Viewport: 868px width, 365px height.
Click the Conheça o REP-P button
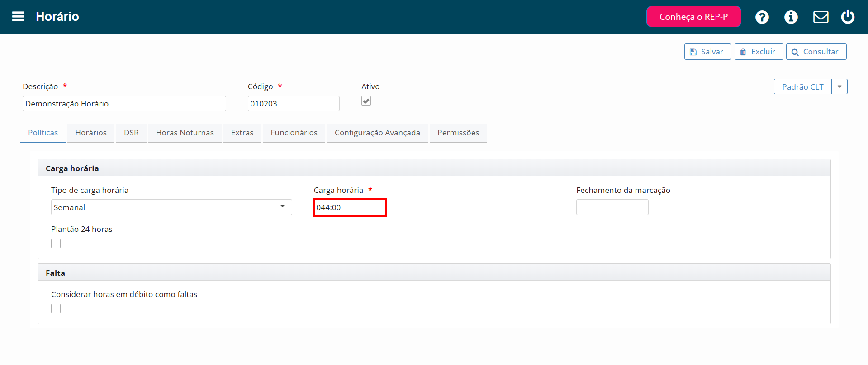tap(694, 17)
